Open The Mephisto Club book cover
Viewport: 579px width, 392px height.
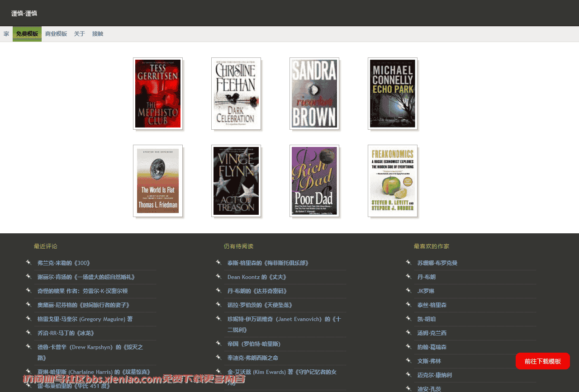[x=158, y=94]
